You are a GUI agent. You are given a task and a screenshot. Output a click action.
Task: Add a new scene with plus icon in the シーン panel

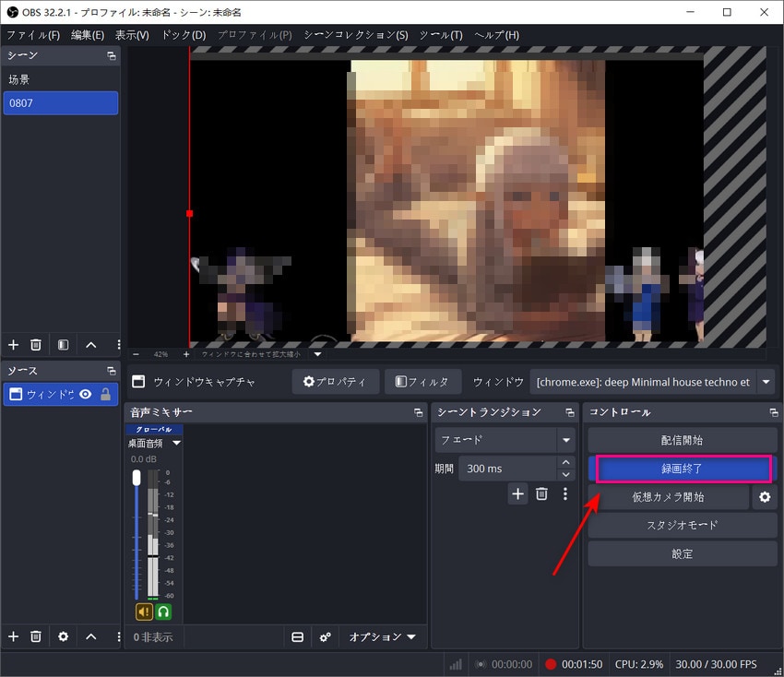pyautogui.click(x=14, y=345)
